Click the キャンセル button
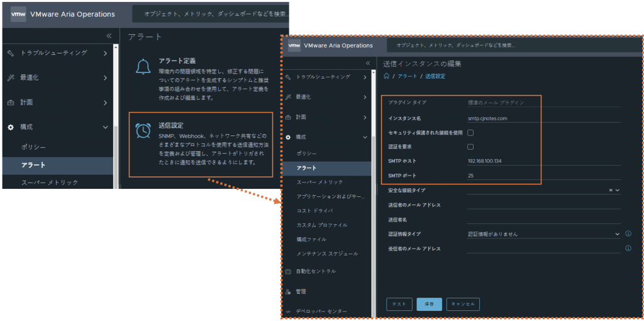Screen dimensions: 644x321 [x=463, y=304]
